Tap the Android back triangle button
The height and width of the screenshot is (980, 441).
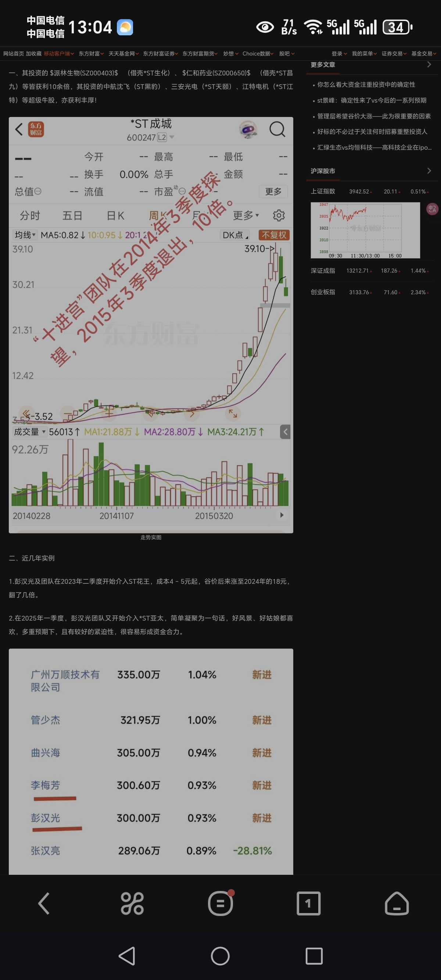(x=127, y=956)
